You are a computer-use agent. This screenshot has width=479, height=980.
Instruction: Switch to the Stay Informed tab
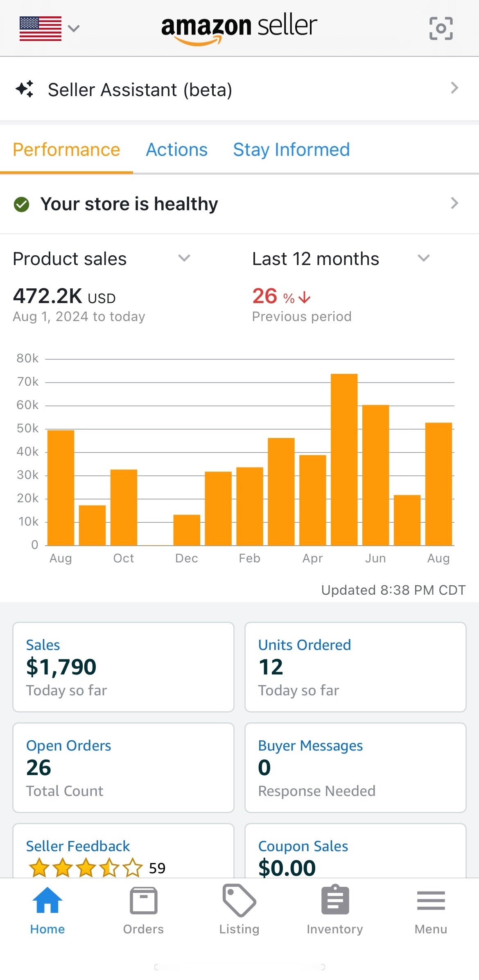tap(291, 150)
